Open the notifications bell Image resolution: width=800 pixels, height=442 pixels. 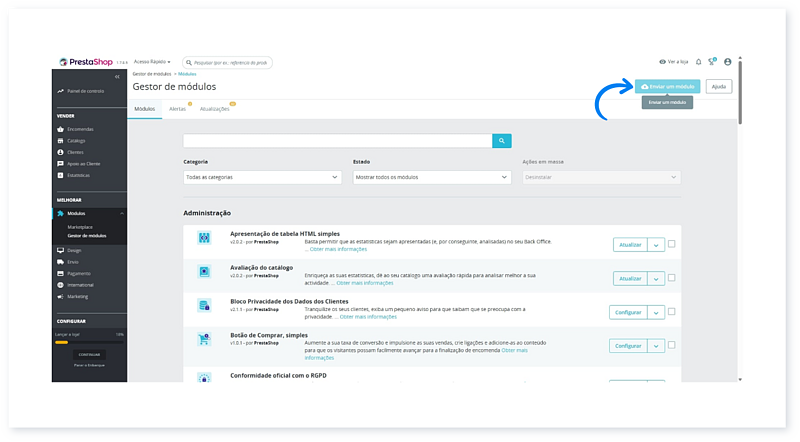point(698,62)
